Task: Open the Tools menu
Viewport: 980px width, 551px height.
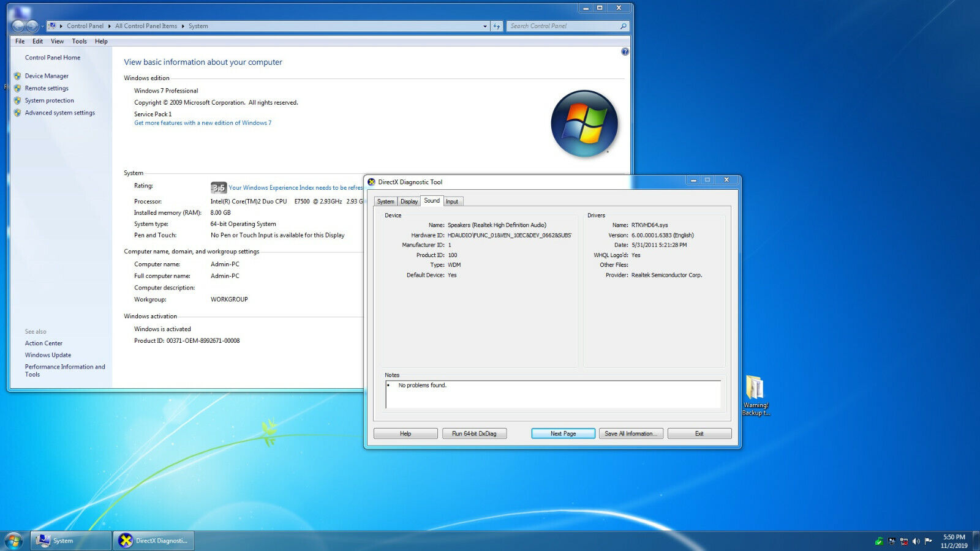Action: [x=80, y=42]
